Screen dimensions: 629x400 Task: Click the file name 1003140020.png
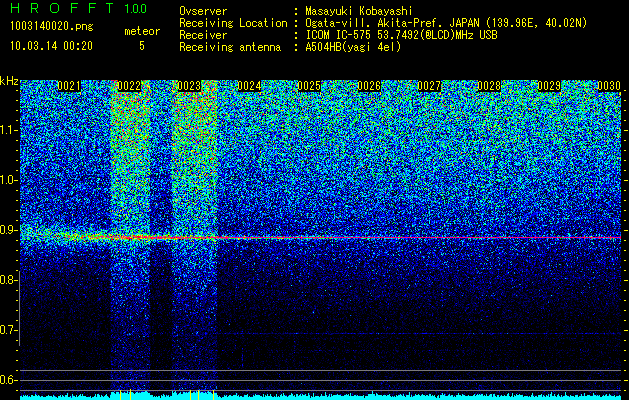tap(52, 26)
